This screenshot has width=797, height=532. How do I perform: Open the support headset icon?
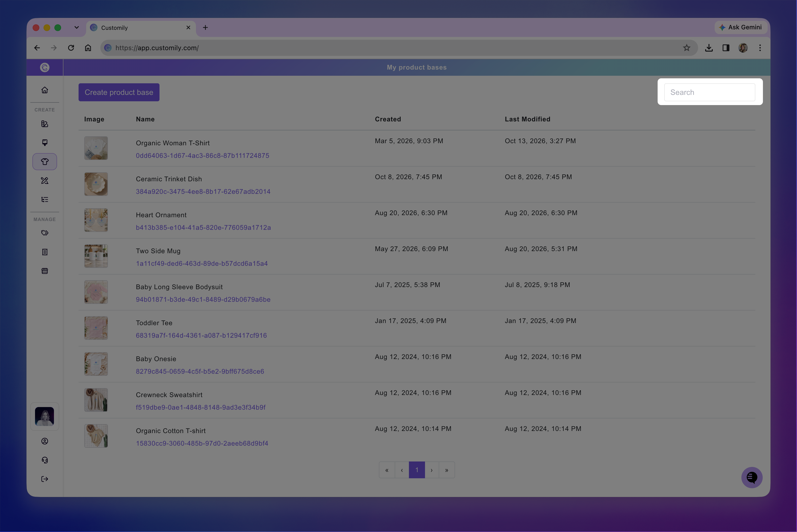[x=44, y=460]
